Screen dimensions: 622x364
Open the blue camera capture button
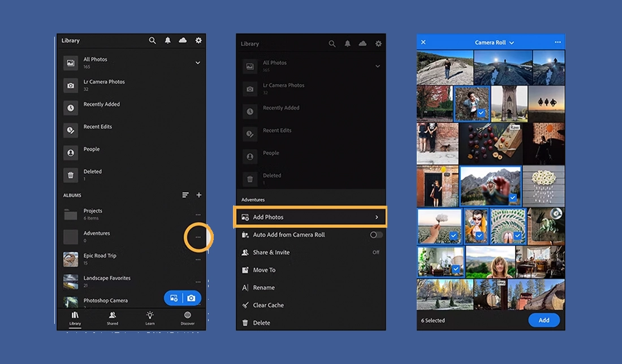[192, 298]
